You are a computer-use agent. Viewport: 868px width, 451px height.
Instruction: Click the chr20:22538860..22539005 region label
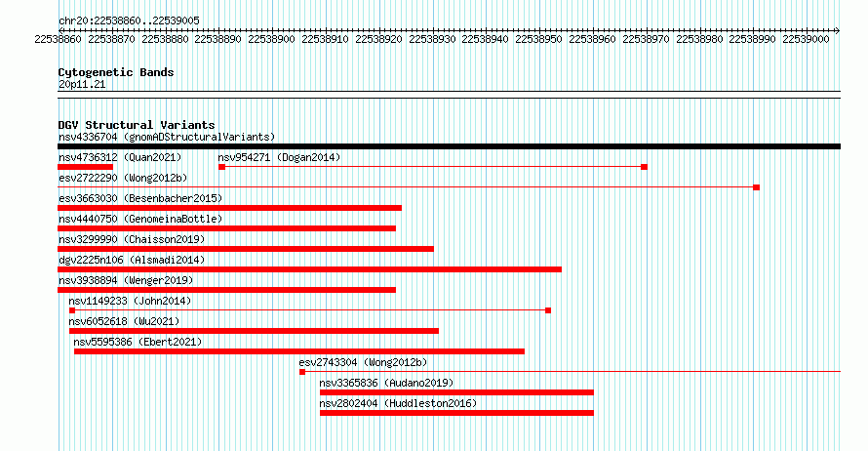[x=129, y=20]
